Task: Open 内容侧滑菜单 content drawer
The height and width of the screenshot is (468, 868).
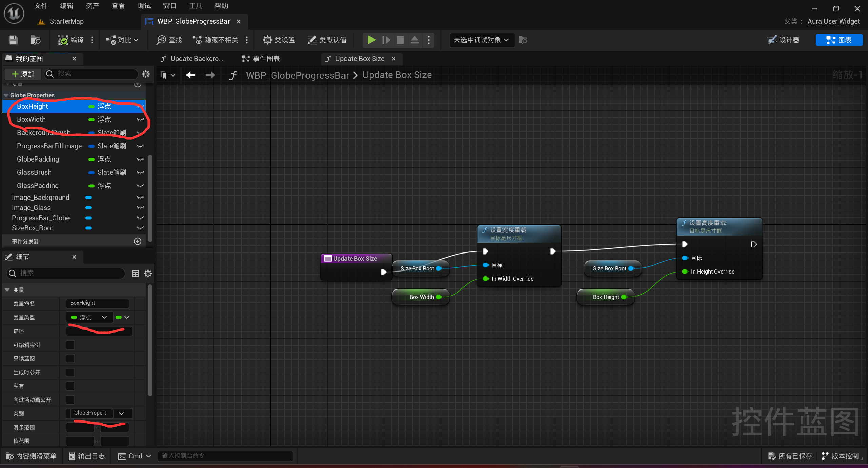Action: (31, 456)
